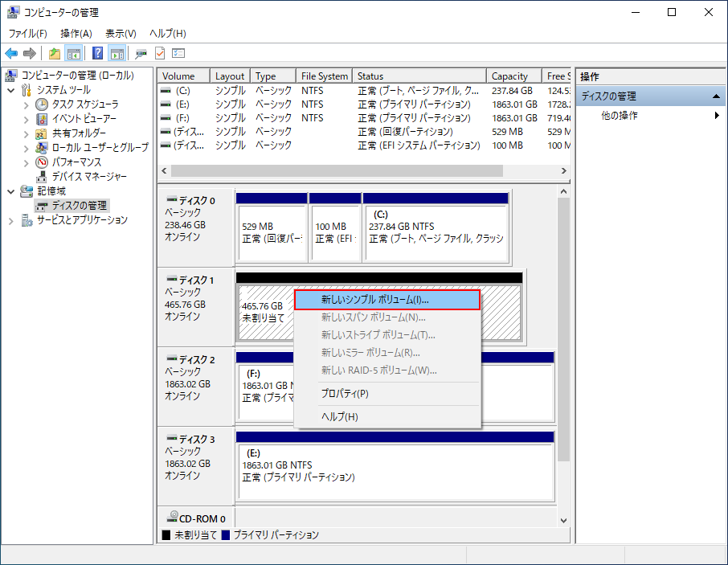Screen dimensions: 728x565
Task: Expand the ローカル ユーザーとグループ node
Action: [26, 148]
